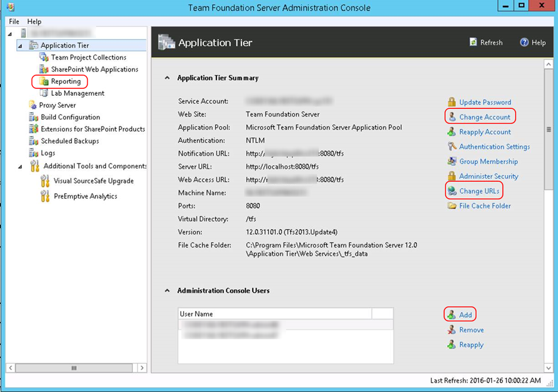
Task: Collapse the Administration Console Users section
Action: [167, 291]
